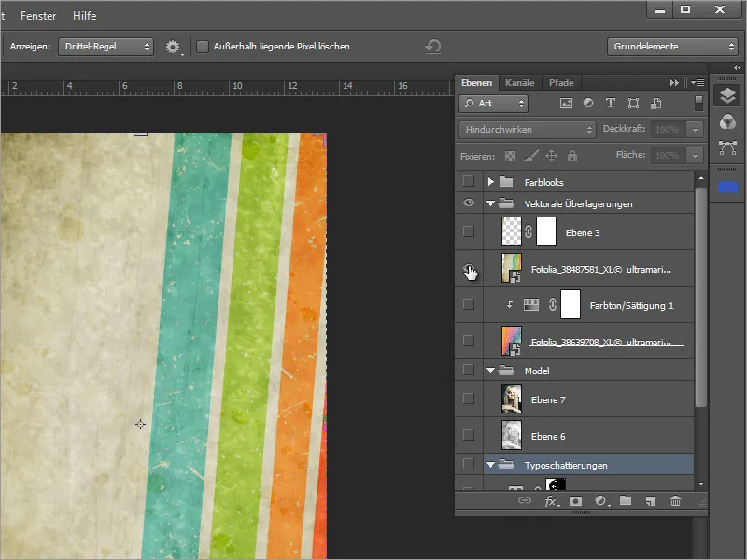Select the Farbton/Sättigung 1 layer name

pyautogui.click(x=632, y=306)
